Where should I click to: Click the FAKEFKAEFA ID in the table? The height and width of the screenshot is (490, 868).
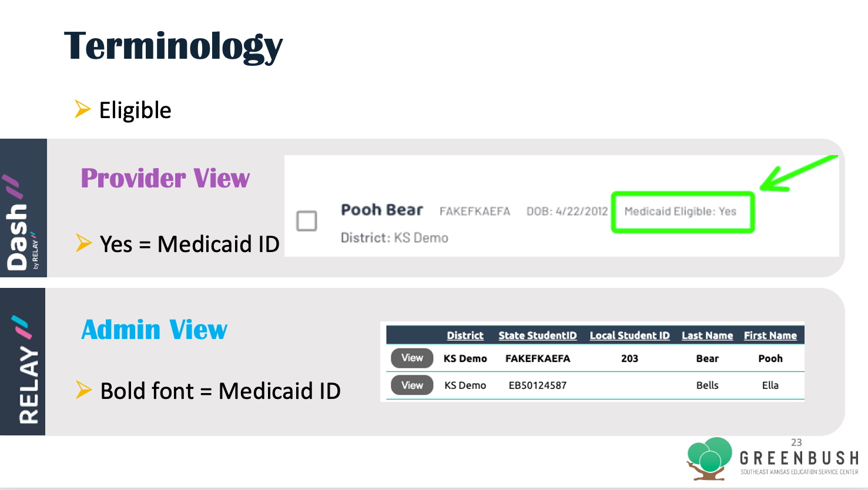[538, 358]
